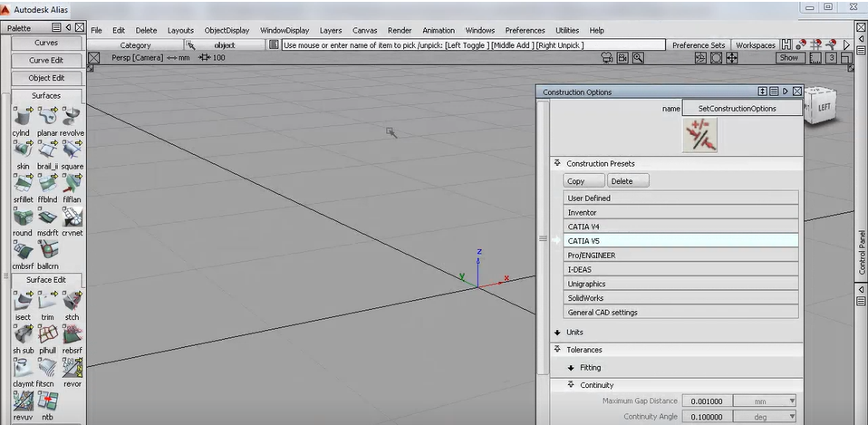Select the ballcrn ball corner tool

coord(48,249)
